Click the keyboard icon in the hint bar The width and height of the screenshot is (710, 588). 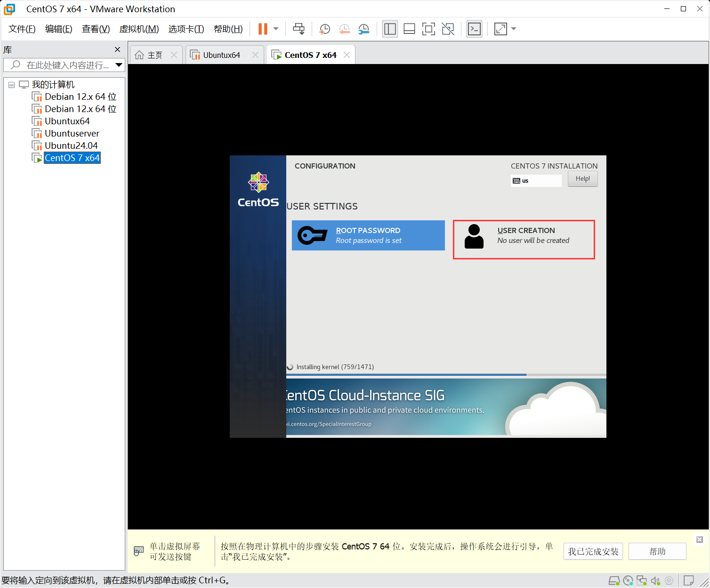139,551
